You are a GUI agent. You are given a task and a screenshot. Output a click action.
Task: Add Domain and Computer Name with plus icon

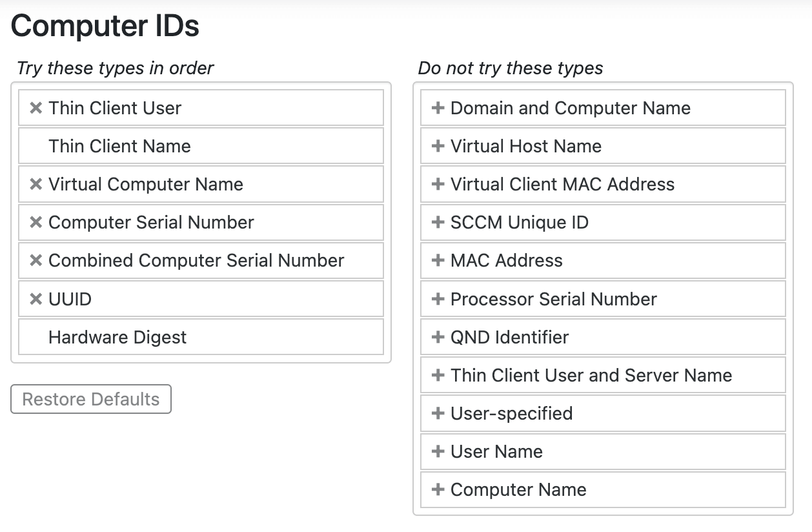click(438, 108)
